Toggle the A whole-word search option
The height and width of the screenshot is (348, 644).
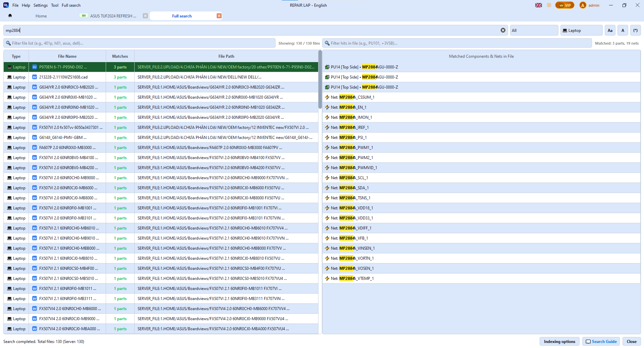point(623,30)
